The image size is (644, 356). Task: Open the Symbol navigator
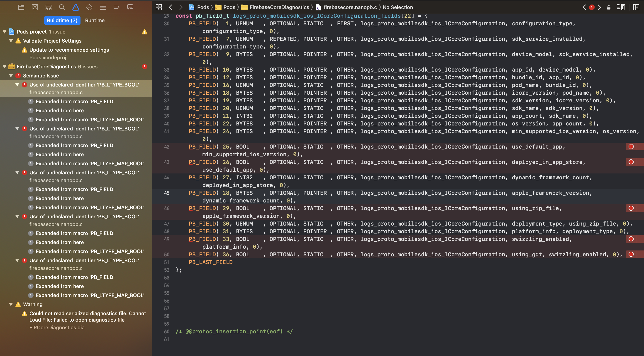48,7
